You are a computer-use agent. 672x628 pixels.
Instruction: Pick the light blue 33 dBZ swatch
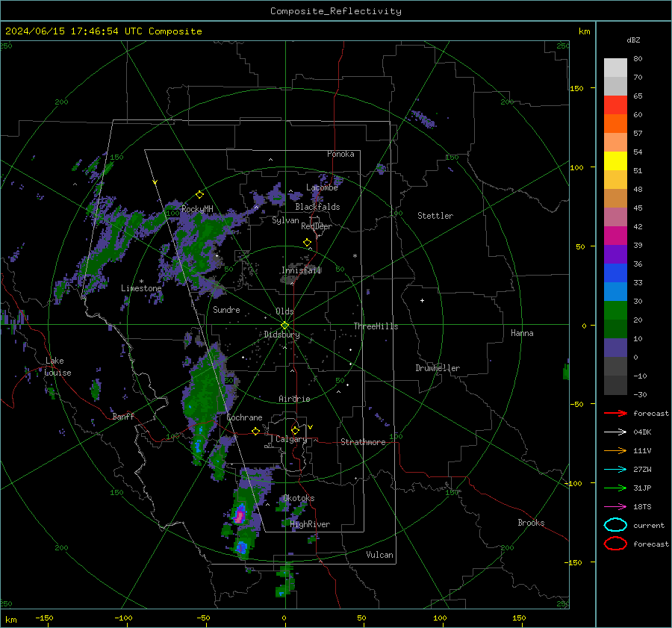click(x=615, y=291)
